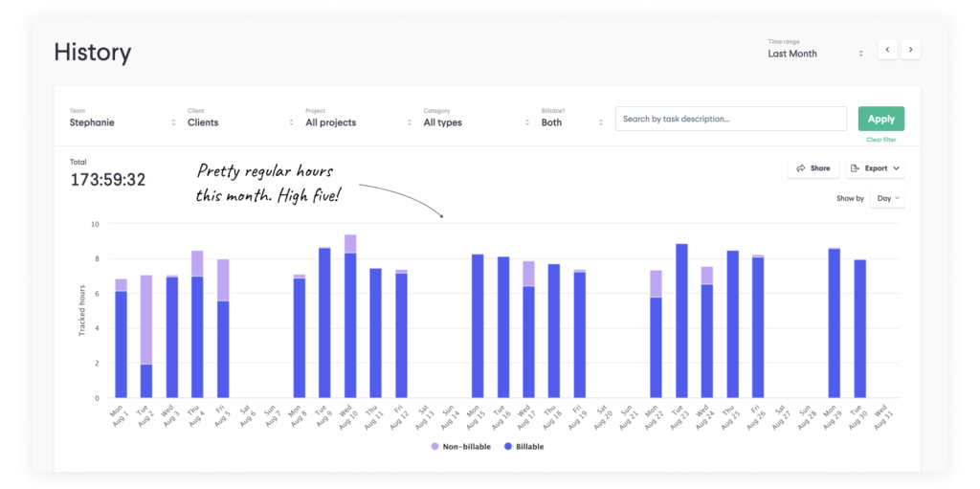Go to previous time range arrow
The image size is (980, 489).
(887, 50)
